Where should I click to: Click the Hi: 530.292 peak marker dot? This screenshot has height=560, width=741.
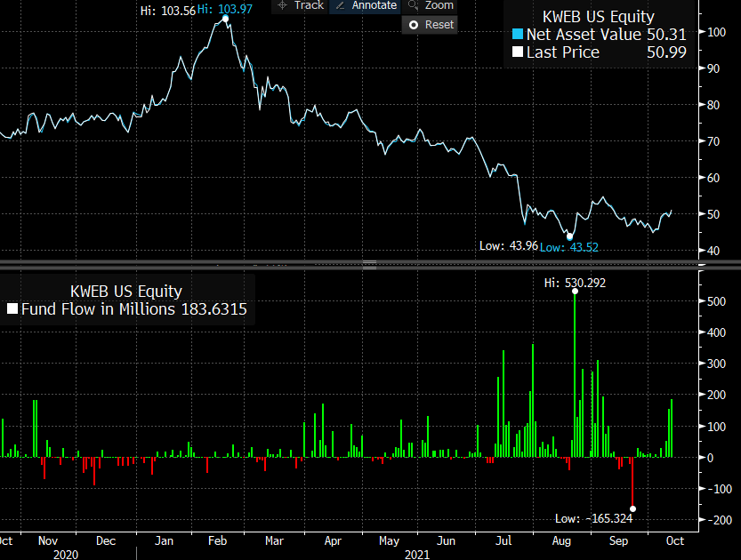click(x=575, y=290)
